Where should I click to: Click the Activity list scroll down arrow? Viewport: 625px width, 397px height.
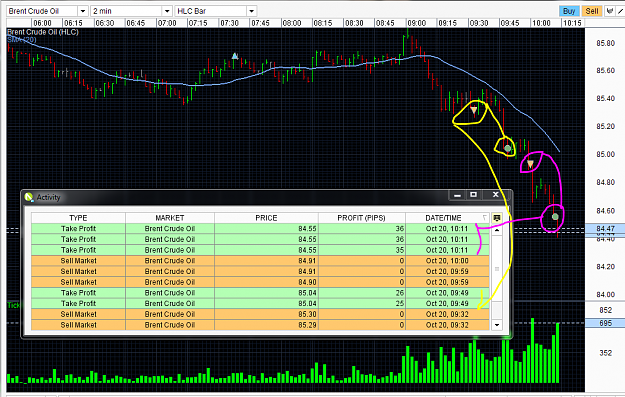[x=497, y=325]
